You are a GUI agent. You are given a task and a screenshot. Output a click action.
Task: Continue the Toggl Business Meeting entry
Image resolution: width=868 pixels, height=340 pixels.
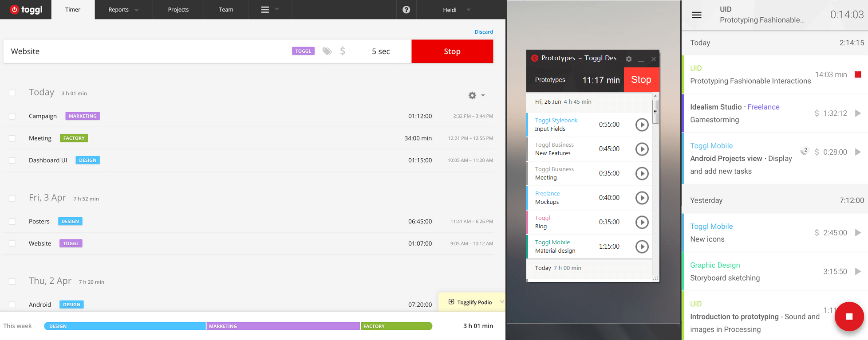pyautogui.click(x=642, y=174)
